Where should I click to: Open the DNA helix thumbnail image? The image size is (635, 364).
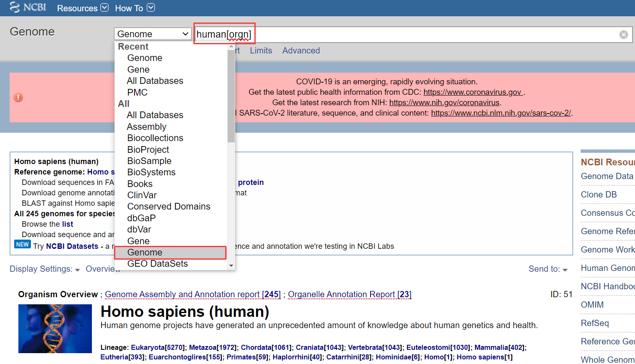55,329
